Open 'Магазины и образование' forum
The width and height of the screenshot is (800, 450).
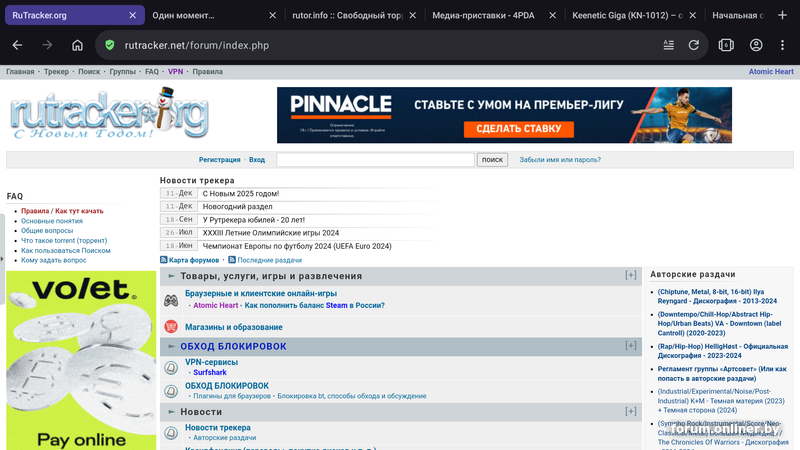tap(234, 327)
